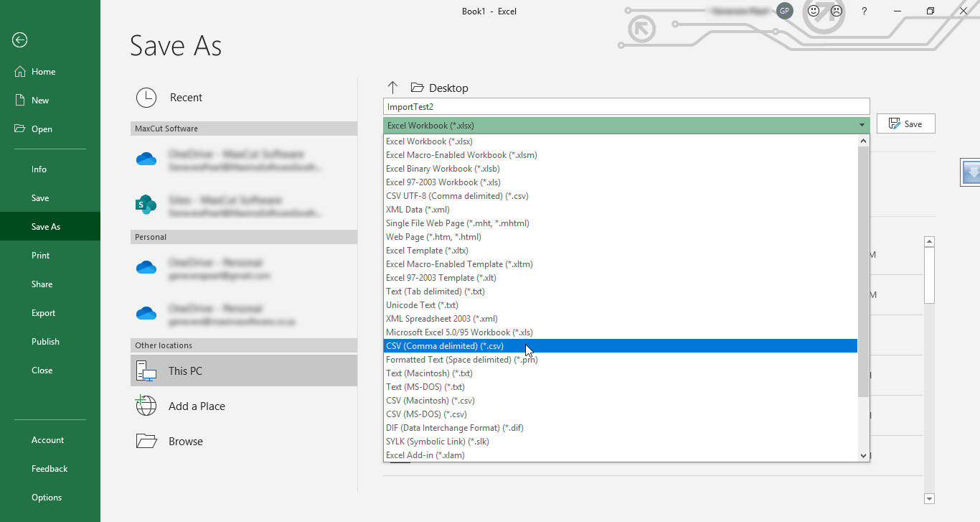Select Excel Template (*.xltx)
Viewport: 980px width, 522px height.
click(x=621, y=251)
